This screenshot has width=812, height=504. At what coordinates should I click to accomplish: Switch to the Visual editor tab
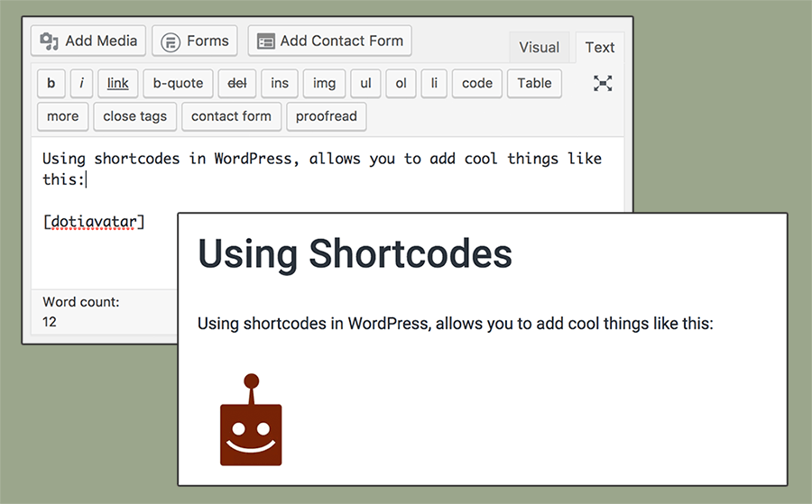(539, 48)
